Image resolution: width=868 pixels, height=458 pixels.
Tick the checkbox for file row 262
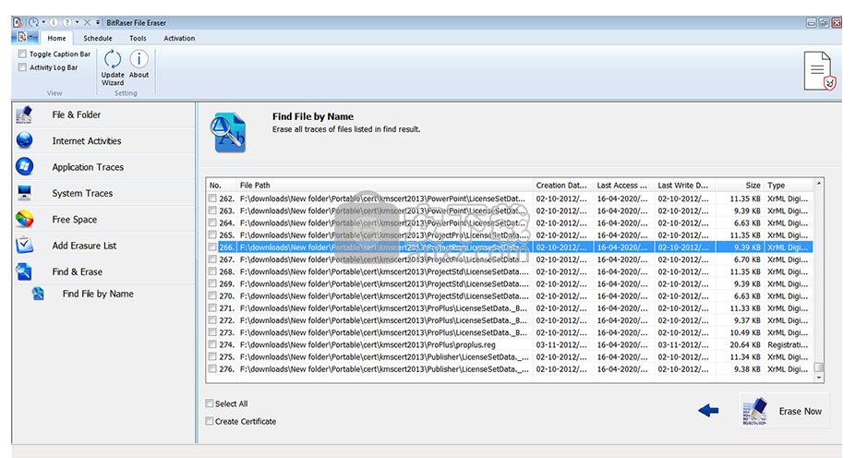[x=212, y=199]
